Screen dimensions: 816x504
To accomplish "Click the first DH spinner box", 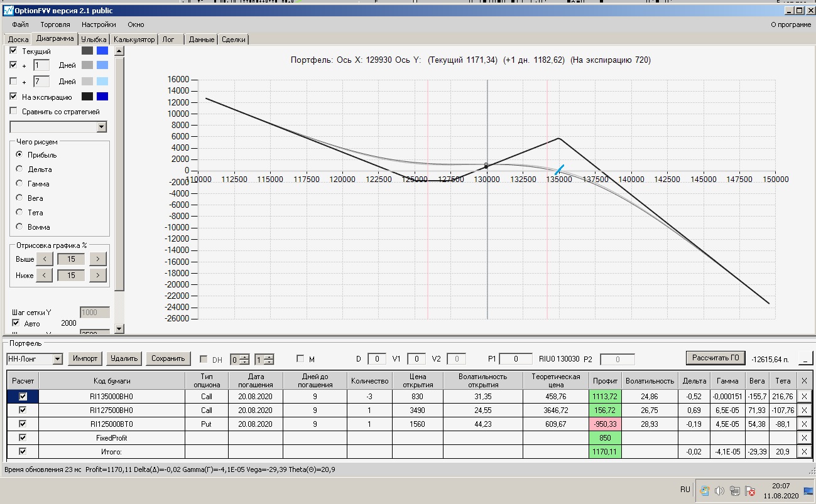I will click(239, 360).
